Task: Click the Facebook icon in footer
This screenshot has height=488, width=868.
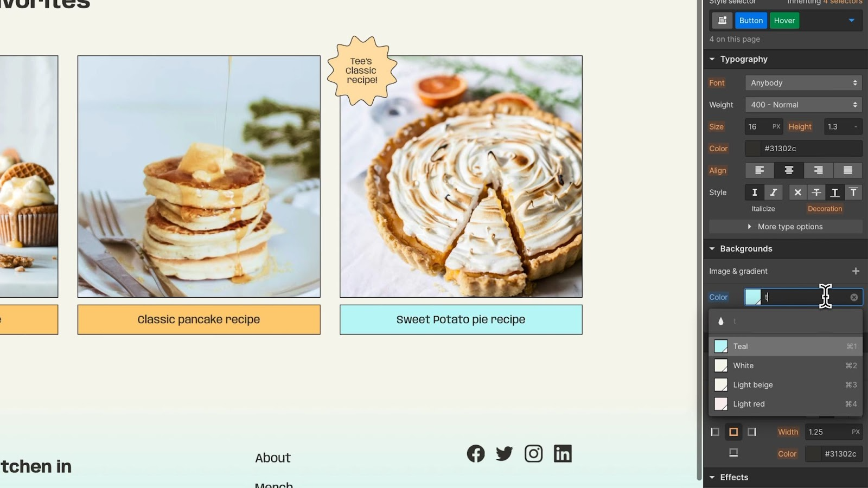Action: click(476, 454)
